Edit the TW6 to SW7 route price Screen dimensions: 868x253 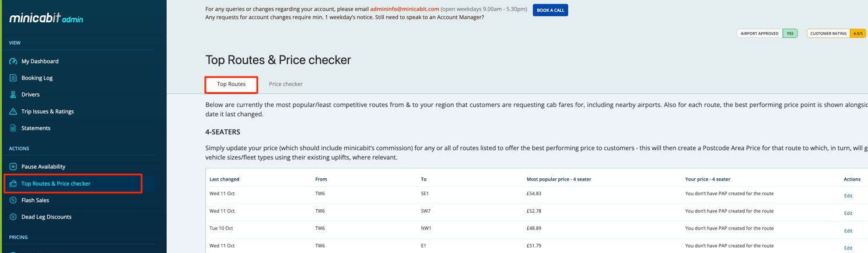point(848,213)
